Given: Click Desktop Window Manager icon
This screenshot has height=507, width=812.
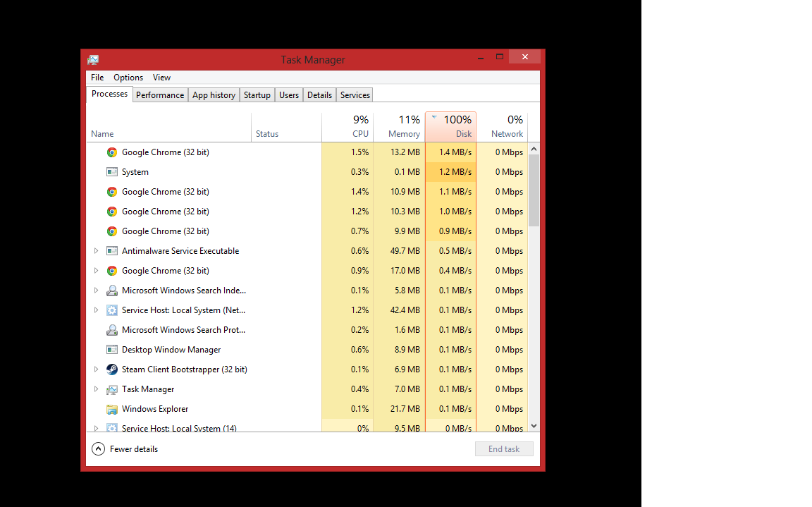Looking at the screenshot, I should click(x=112, y=350).
